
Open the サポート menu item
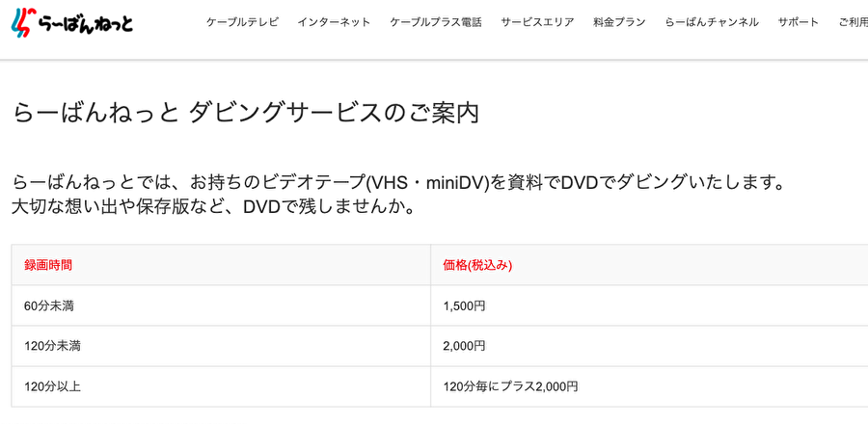pyautogui.click(x=798, y=22)
